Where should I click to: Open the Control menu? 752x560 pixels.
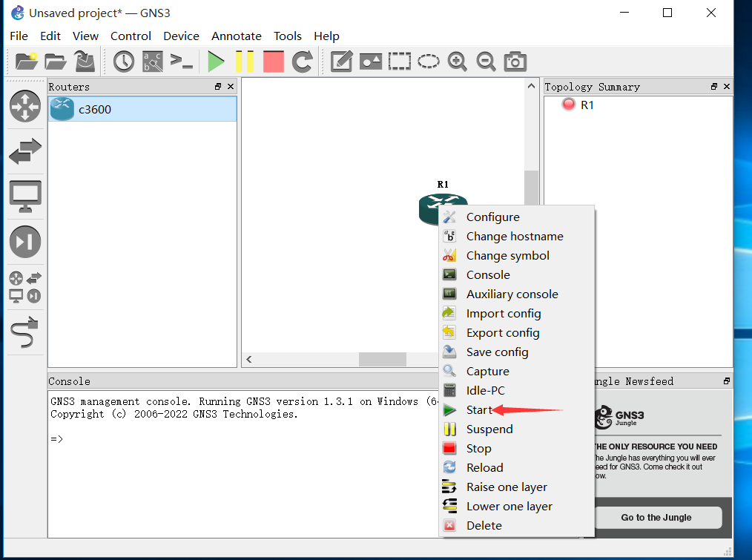(x=131, y=36)
